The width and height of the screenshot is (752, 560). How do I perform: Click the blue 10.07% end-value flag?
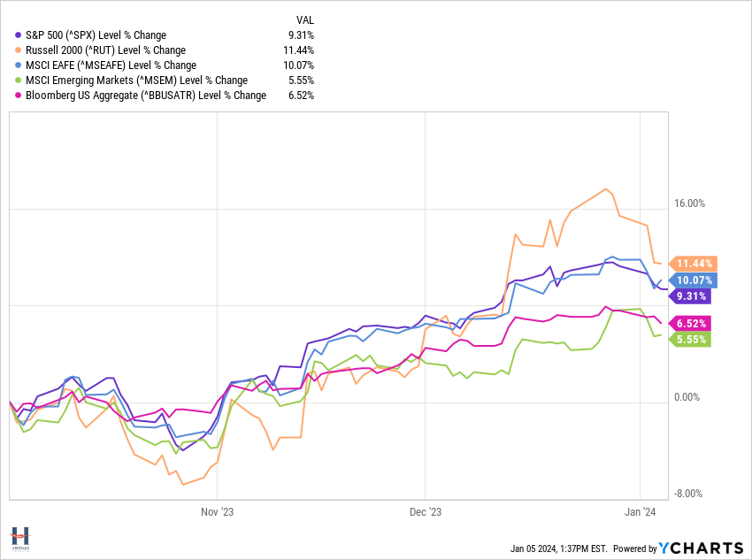694,280
